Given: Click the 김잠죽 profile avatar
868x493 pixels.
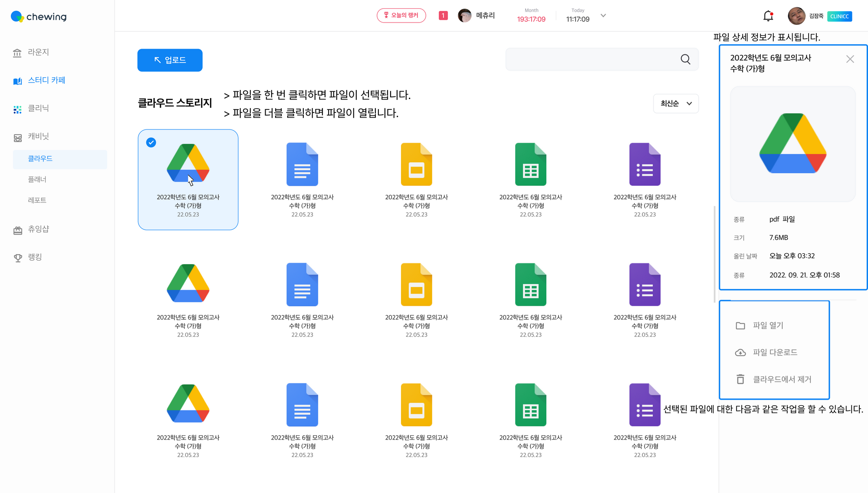Looking at the screenshot, I should point(796,16).
